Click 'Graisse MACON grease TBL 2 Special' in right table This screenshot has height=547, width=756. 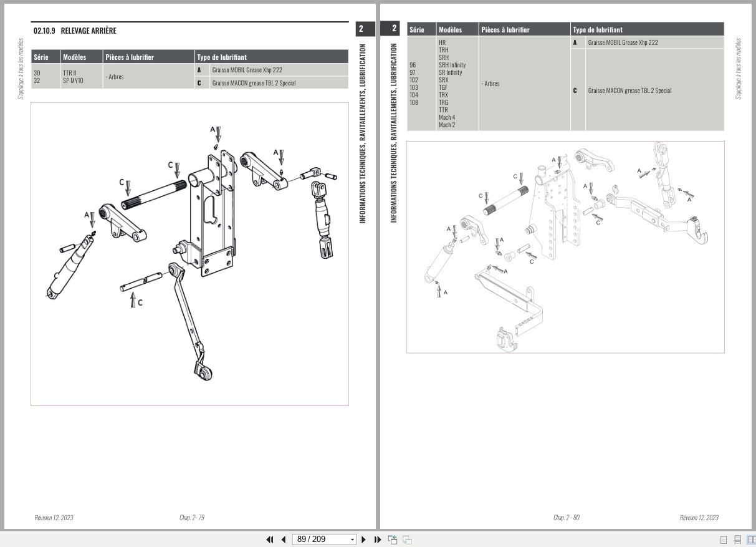point(629,90)
